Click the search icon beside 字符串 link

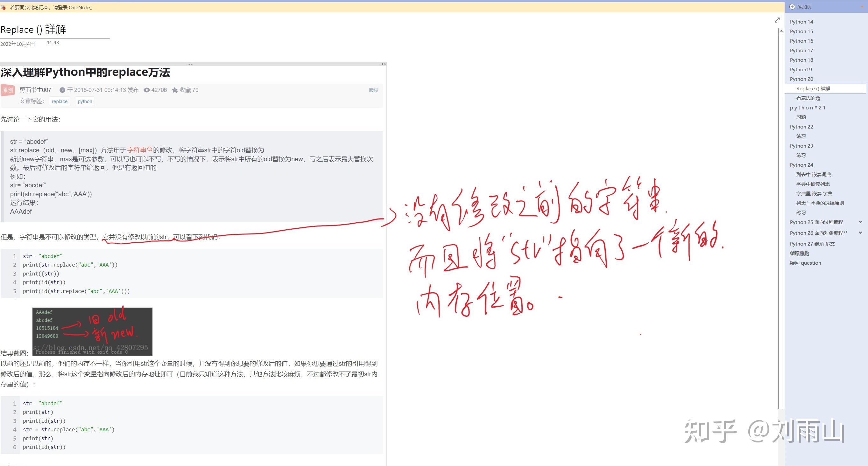150,150
